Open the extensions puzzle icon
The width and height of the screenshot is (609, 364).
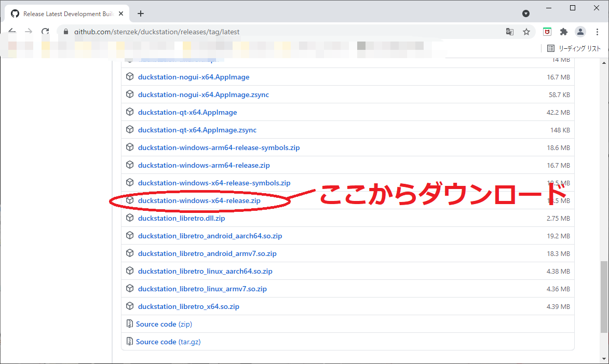(563, 32)
